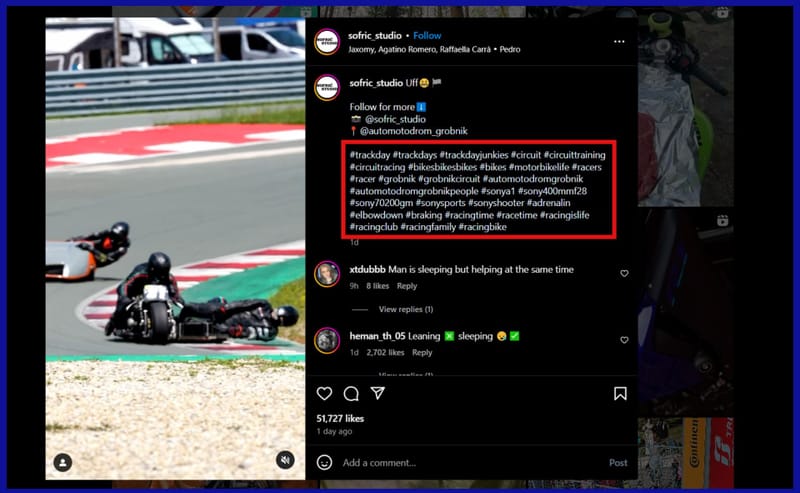Viewport: 800px width, 493px height.
Task: Show tagged people icon on video
Action: (63, 462)
